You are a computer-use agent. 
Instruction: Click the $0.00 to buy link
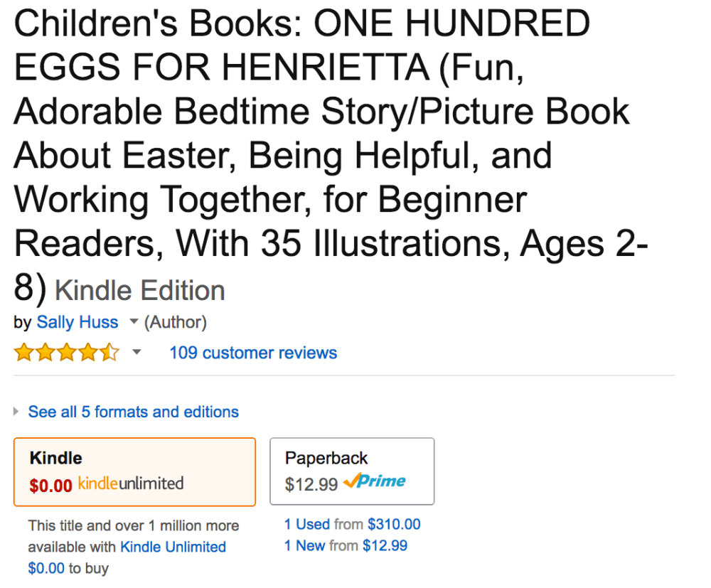(46, 568)
